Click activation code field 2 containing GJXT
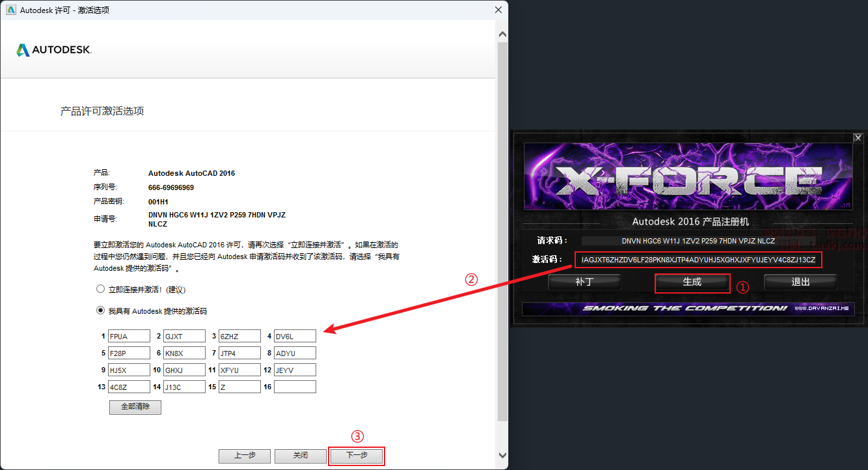 coord(184,336)
